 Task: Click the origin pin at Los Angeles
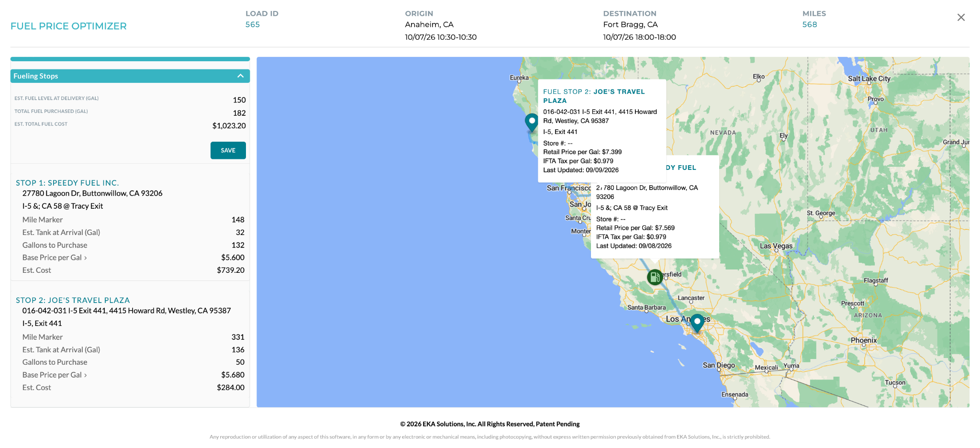pyautogui.click(x=697, y=323)
